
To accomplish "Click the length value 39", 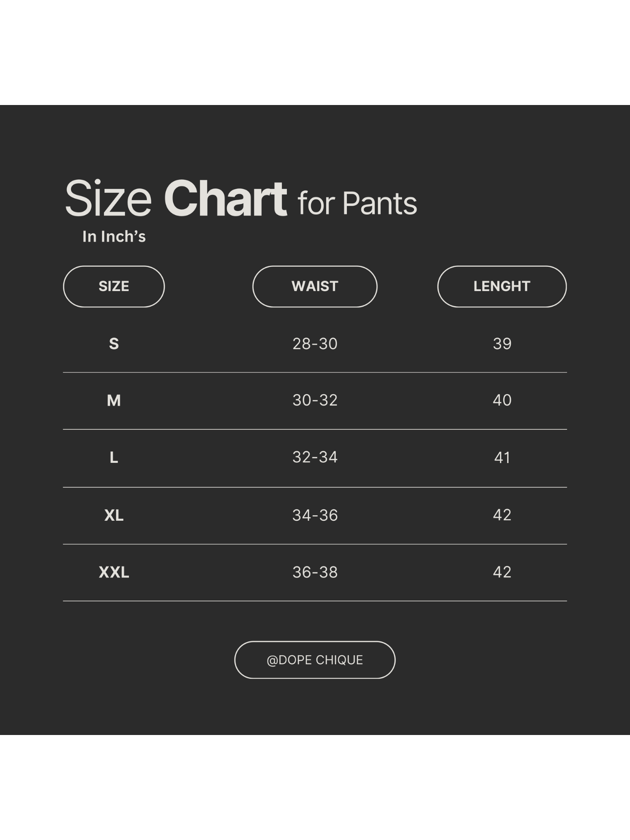I will 502,344.
